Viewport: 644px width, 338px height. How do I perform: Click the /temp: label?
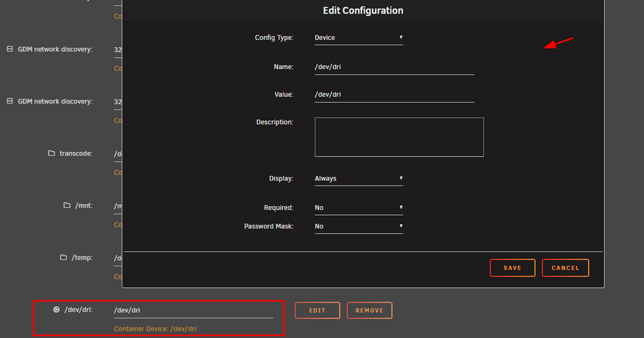82,258
